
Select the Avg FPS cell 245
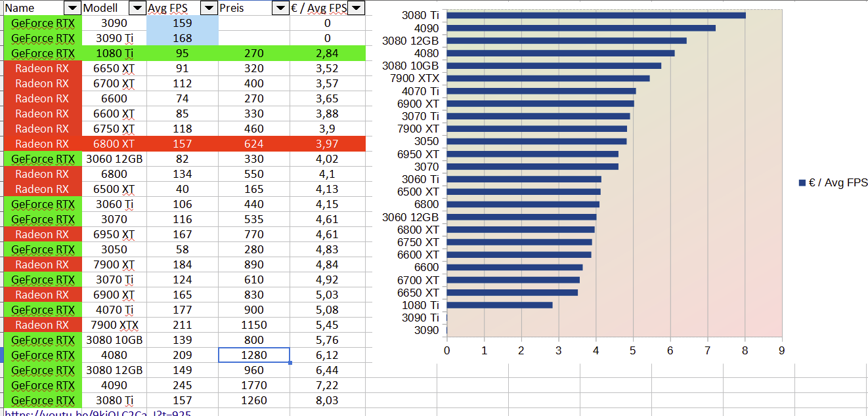pyautogui.click(x=183, y=385)
